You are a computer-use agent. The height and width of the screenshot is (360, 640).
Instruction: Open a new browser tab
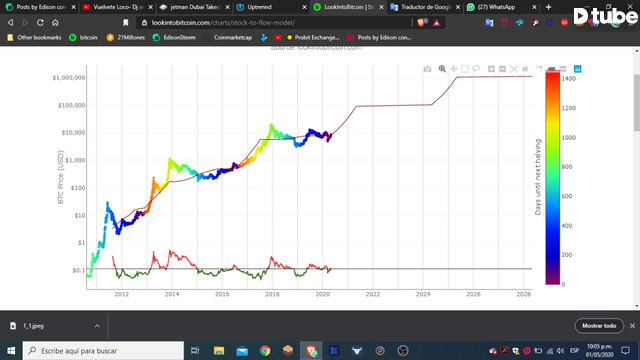pyautogui.click(x=549, y=7)
